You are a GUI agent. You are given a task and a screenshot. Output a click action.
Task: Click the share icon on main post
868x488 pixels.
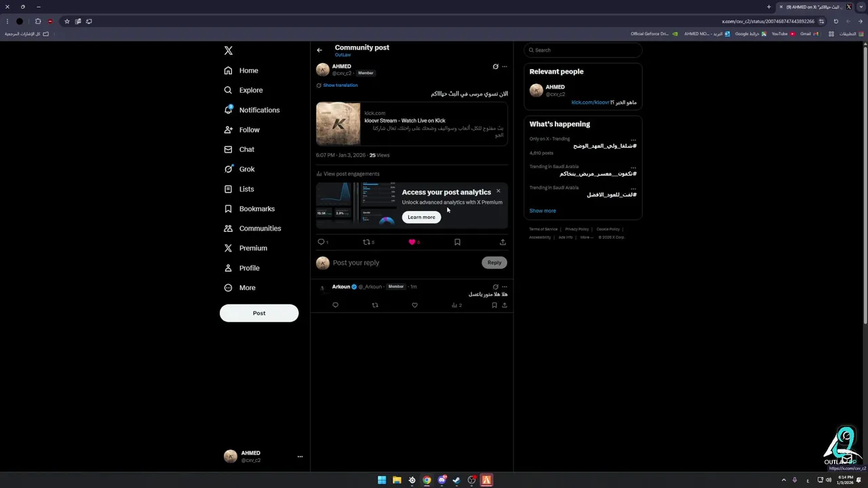pyautogui.click(x=502, y=242)
